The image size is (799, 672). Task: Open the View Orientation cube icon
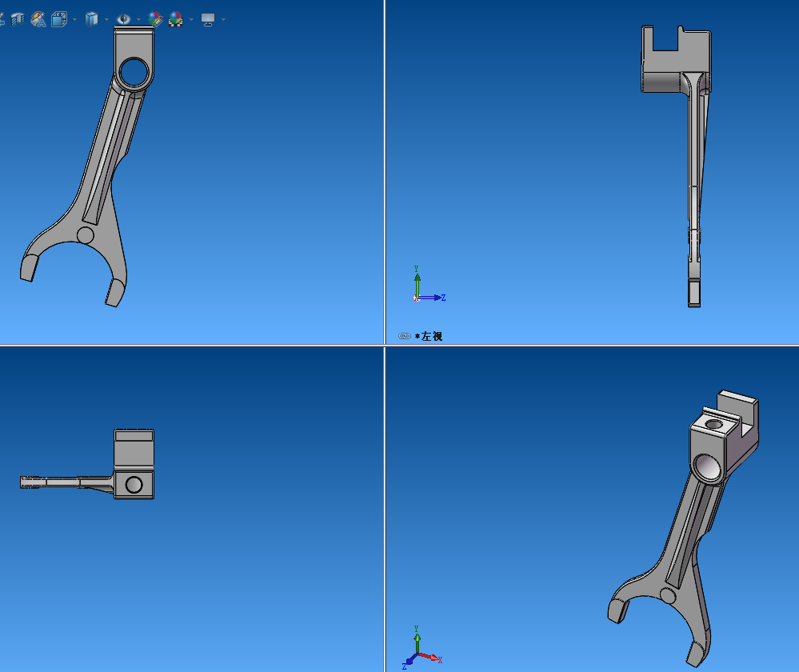click(x=58, y=18)
